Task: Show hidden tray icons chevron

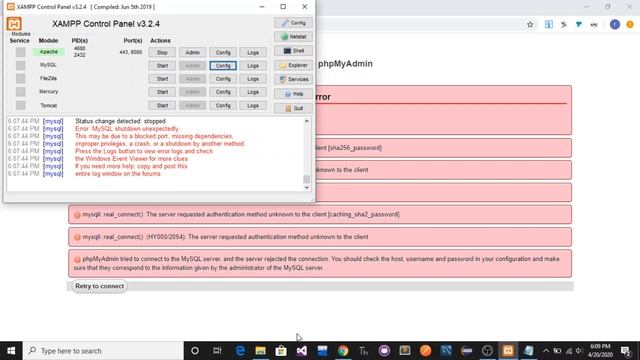Action: tap(546, 351)
